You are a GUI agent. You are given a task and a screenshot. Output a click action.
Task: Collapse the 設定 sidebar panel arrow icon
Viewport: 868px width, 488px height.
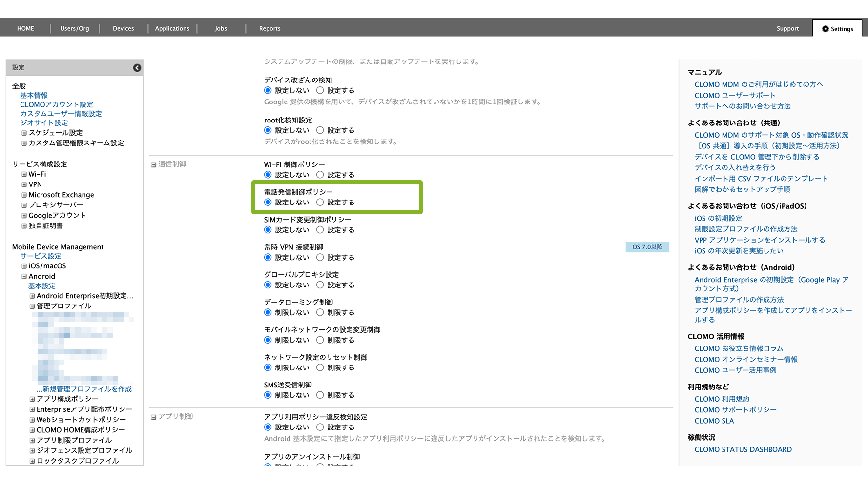coord(137,68)
